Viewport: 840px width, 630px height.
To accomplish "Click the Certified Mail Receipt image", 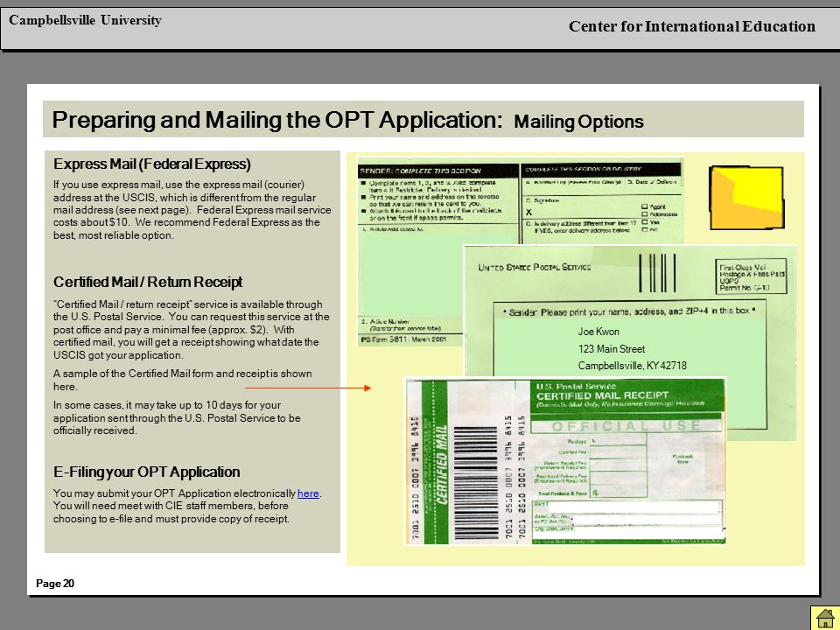I will (564, 461).
